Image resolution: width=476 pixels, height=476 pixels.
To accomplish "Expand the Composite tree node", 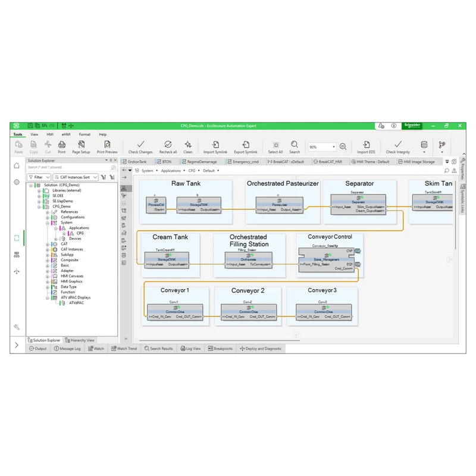I will (48, 261).
